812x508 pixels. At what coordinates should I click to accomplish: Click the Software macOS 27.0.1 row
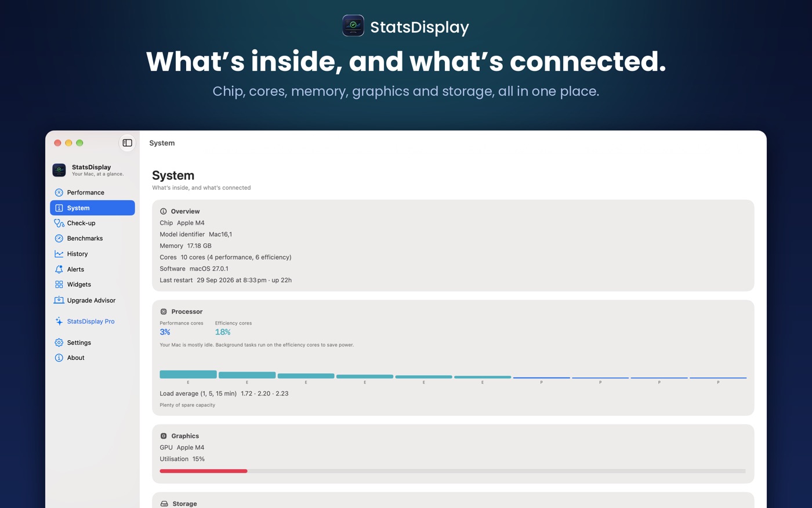click(194, 269)
